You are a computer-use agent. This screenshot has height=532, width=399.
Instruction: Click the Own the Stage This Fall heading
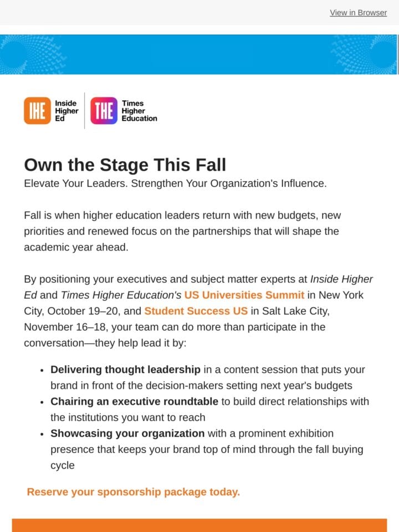coord(125,165)
